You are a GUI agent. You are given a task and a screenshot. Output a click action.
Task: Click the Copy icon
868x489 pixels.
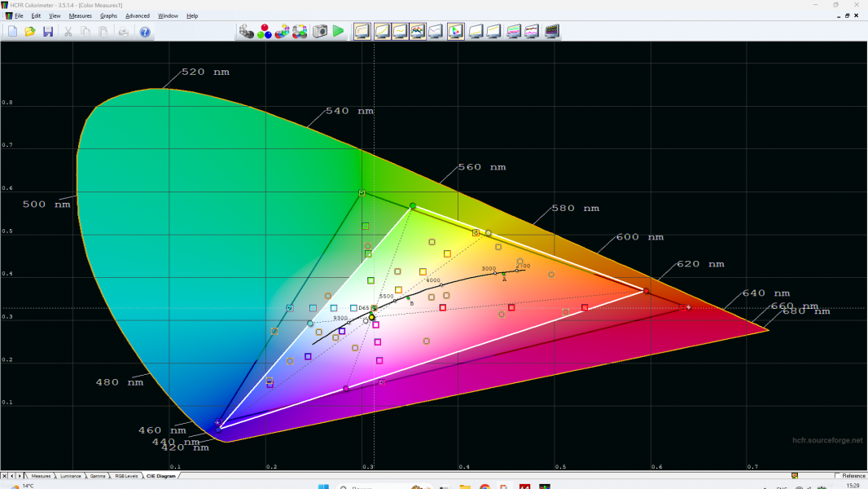[85, 32]
